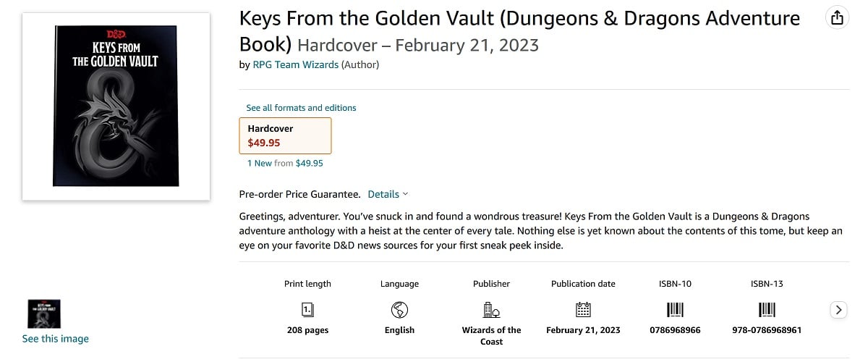This screenshot has width=868, height=362.
Task: Select the small book cover thumbnail
Action: coord(43,314)
